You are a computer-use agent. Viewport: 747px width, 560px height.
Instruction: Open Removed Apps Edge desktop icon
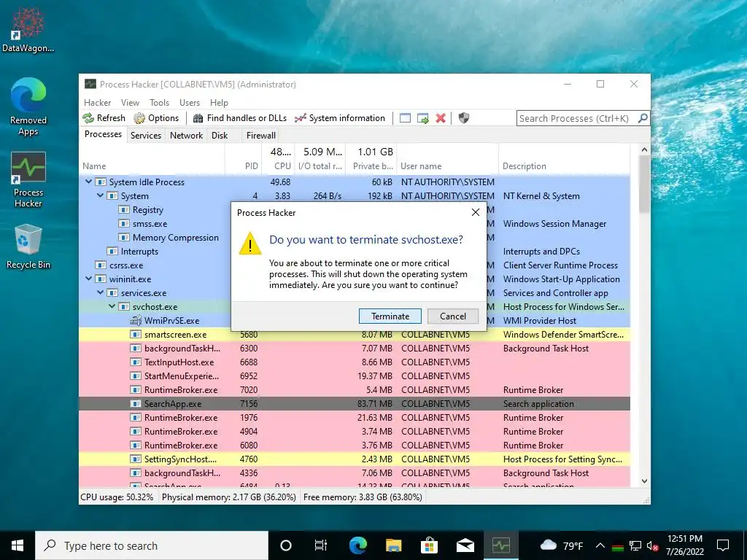pyautogui.click(x=28, y=107)
